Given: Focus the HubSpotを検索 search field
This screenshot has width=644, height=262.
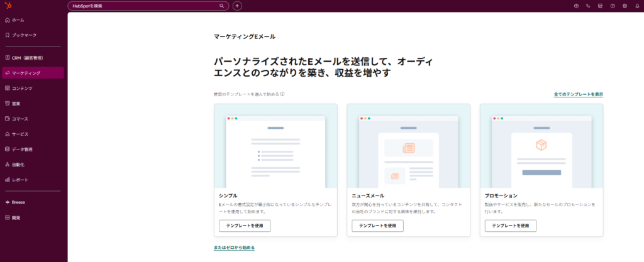Looking at the screenshot, I should (x=148, y=6).
